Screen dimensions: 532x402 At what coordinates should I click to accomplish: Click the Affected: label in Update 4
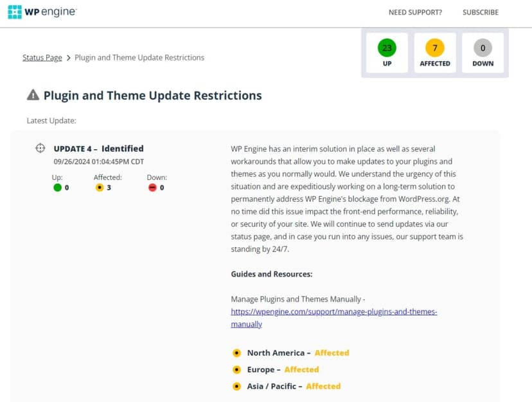point(107,178)
